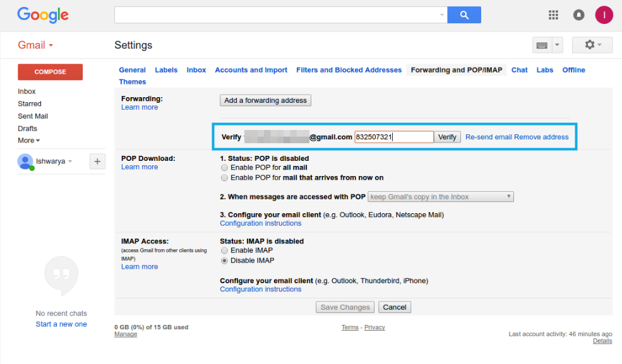This screenshot has width=622, height=364.
Task: Open the settings gear menu
Action: tap(592, 45)
